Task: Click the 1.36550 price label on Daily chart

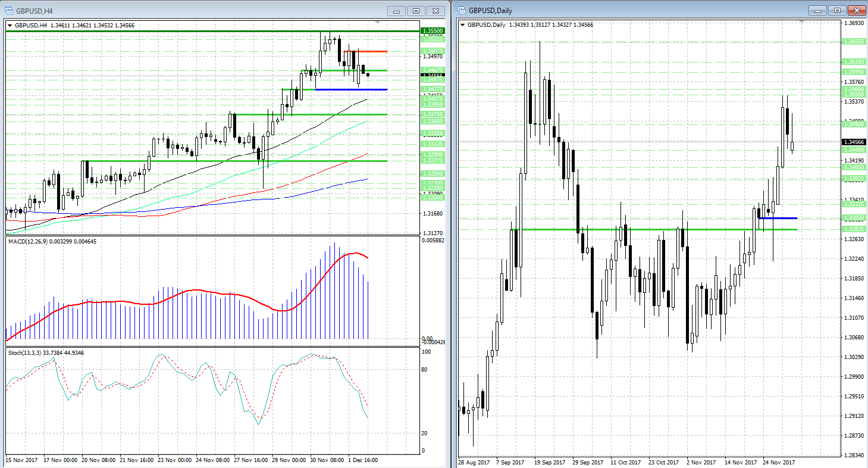Action: [x=854, y=42]
